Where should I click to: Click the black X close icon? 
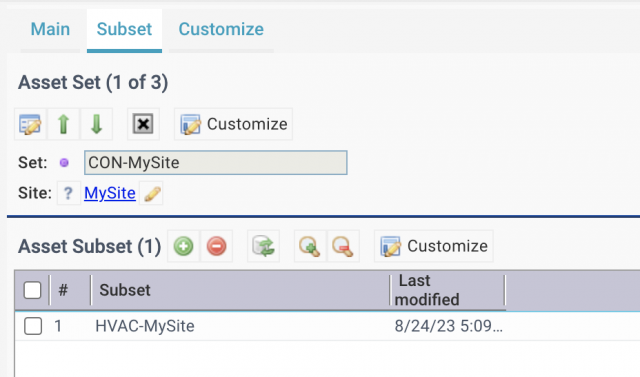coord(143,124)
